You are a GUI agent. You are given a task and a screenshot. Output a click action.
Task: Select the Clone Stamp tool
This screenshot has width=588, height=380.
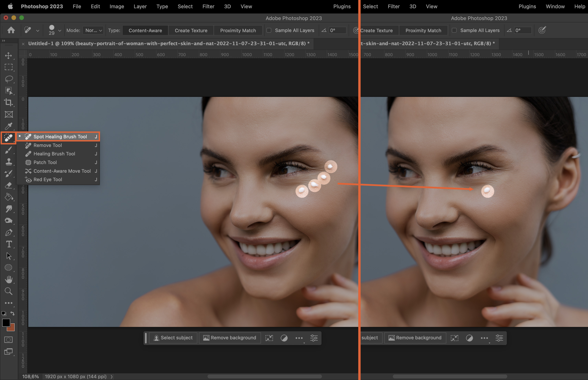pos(9,162)
